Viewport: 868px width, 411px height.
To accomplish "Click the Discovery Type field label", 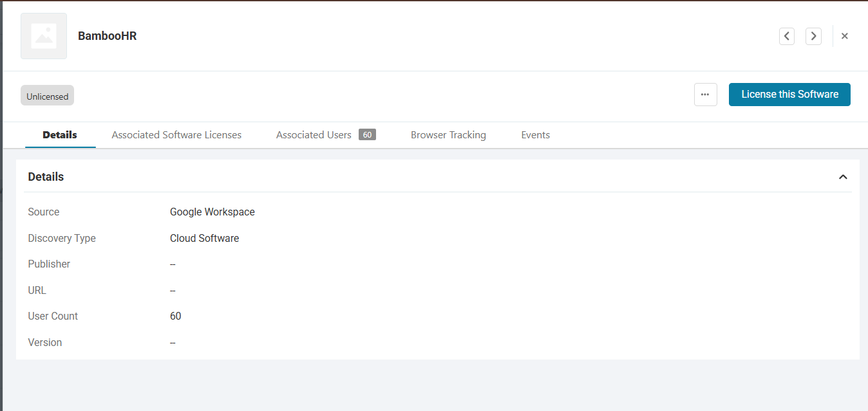I will (x=62, y=238).
